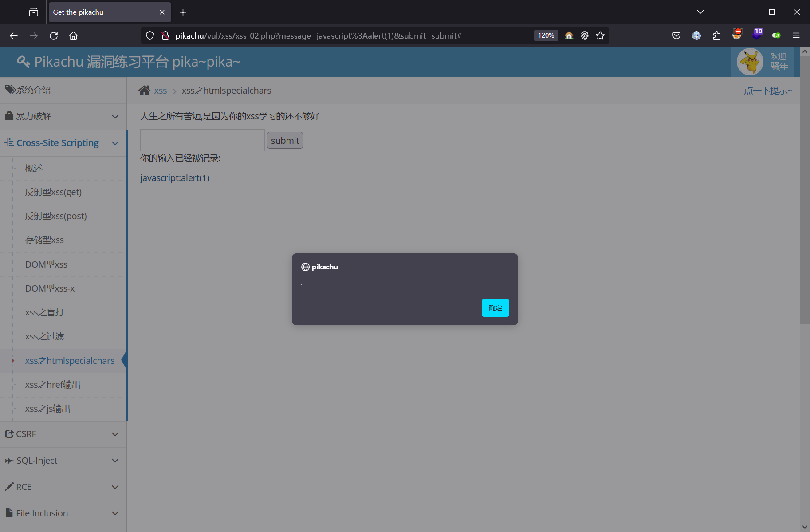810x532 pixels.
Task: Click the extension icon with red badge
Action: [737, 34]
